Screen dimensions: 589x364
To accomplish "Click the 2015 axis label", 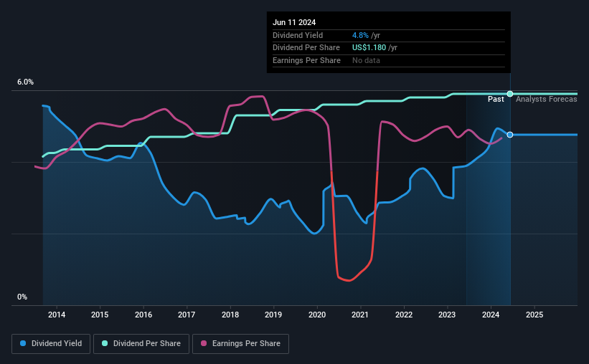I will click(x=100, y=315).
